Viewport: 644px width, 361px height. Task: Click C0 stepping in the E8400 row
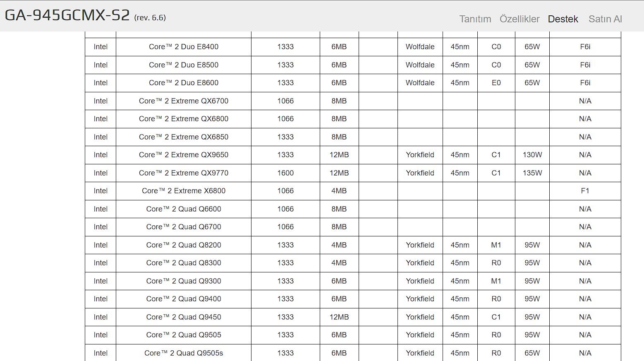[496, 47]
